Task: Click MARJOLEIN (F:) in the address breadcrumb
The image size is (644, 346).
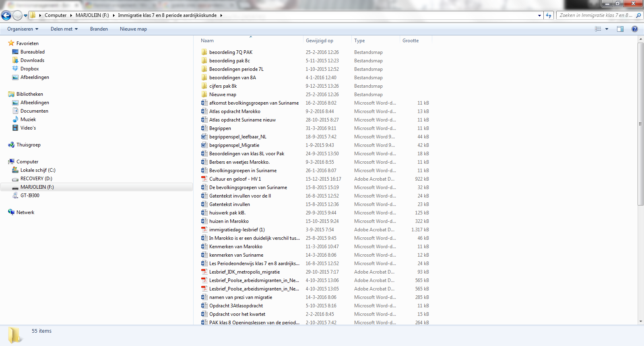Action: (x=92, y=15)
